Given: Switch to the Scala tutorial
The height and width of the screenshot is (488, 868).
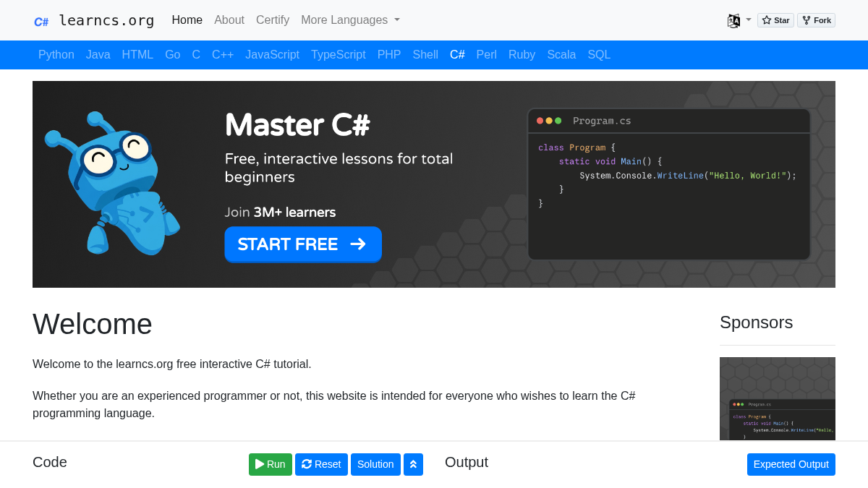Looking at the screenshot, I should pos(561,55).
